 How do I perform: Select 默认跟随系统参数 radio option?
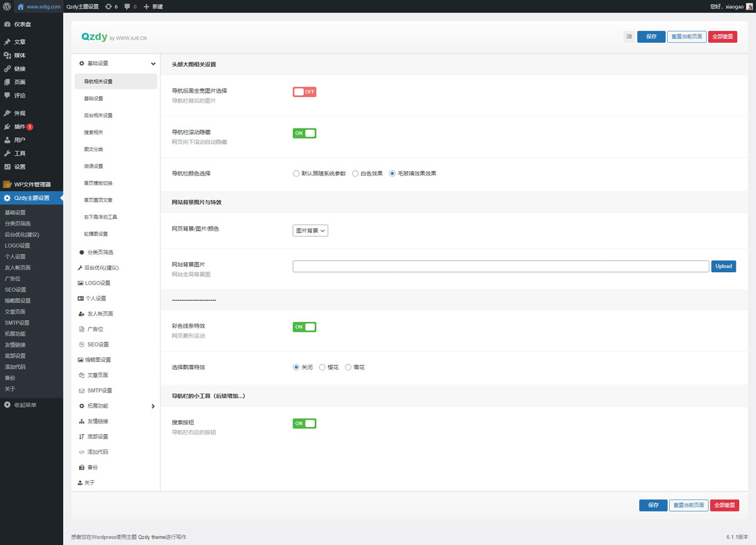(x=296, y=173)
